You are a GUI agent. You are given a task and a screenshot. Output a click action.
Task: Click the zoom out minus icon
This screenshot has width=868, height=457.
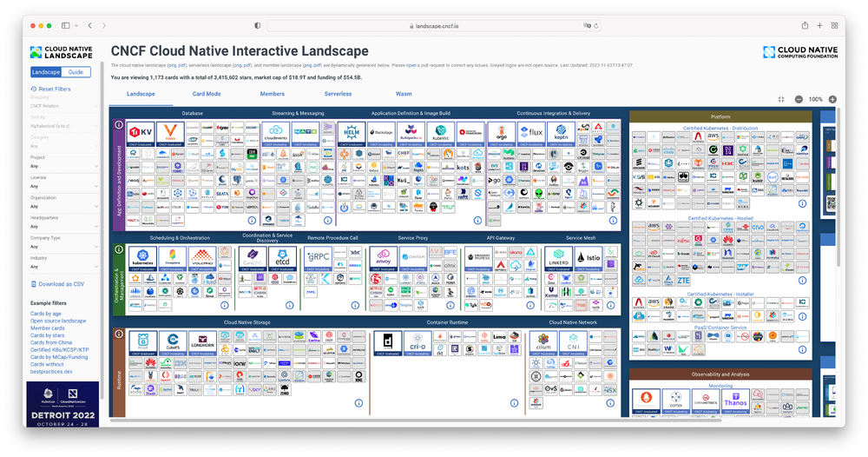(799, 100)
